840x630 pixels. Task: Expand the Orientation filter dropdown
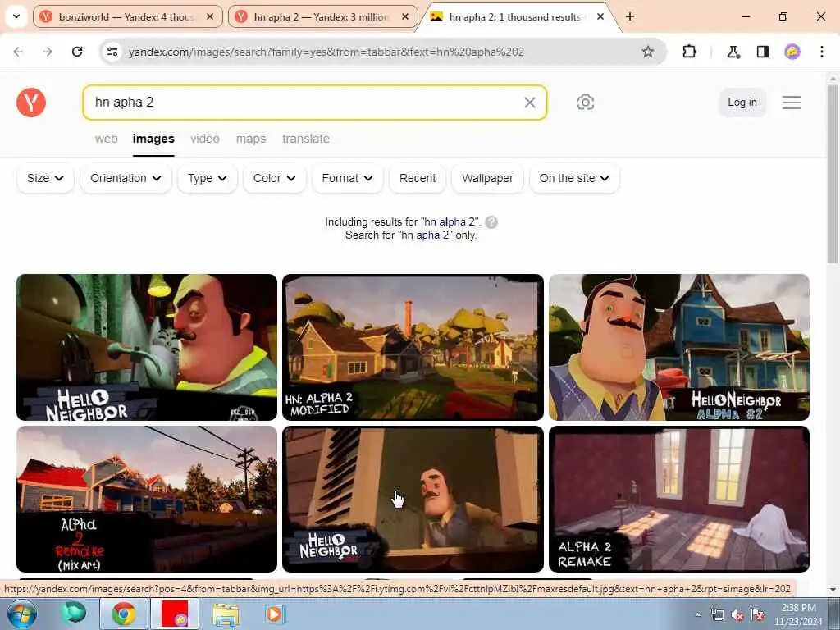pos(126,178)
